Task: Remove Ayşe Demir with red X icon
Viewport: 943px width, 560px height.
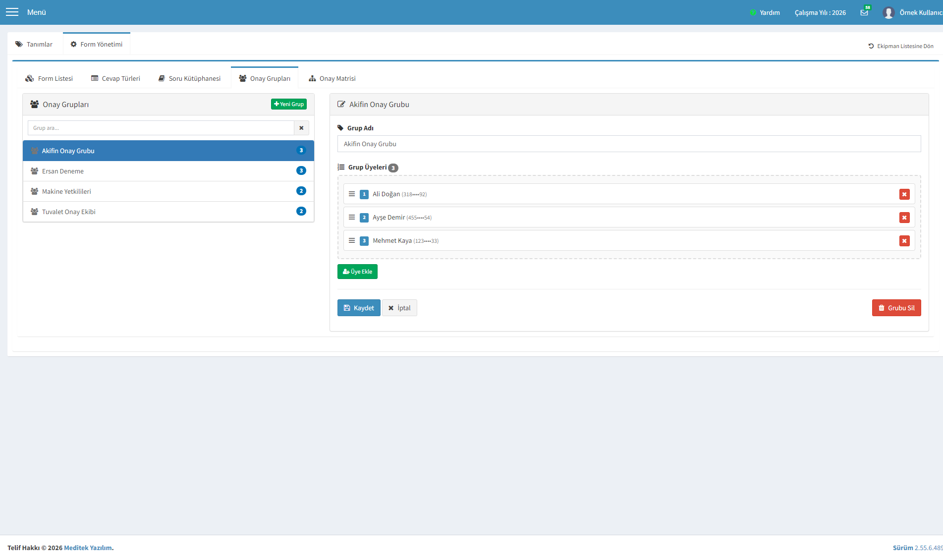Action: pyautogui.click(x=904, y=218)
